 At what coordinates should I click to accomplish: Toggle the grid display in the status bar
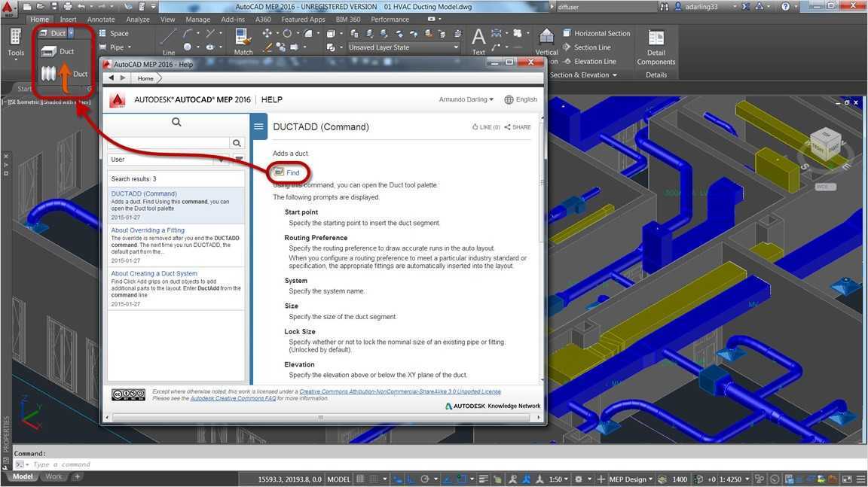click(x=360, y=479)
